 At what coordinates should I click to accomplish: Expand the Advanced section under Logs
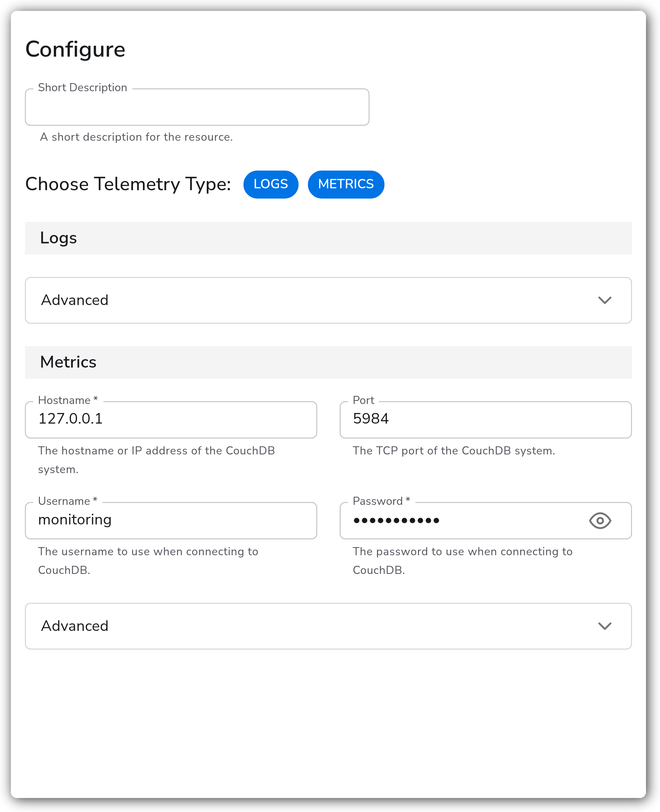click(x=328, y=300)
